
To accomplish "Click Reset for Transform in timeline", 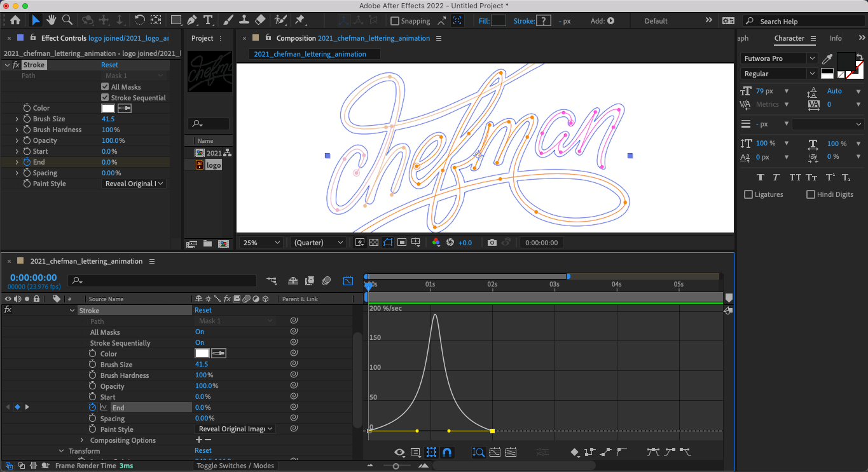I will click(x=203, y=451).
